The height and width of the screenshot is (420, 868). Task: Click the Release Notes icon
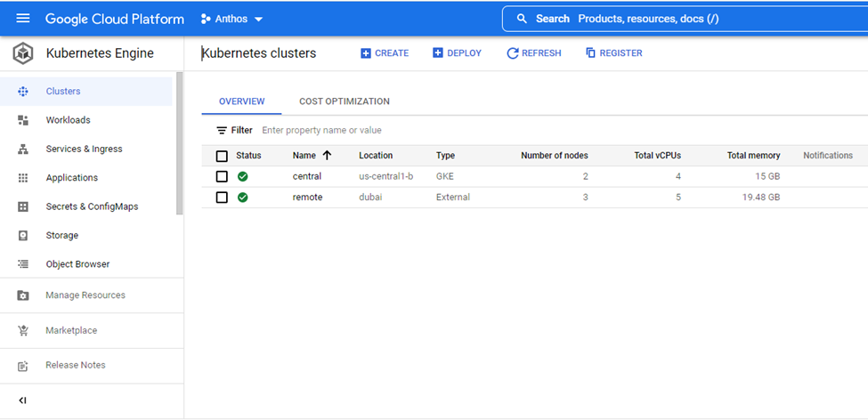[x=23, y=366]
